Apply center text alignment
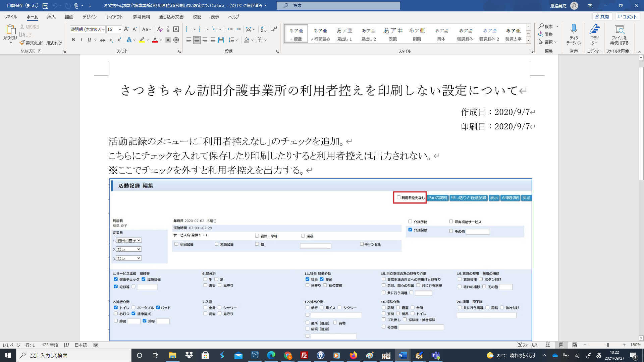Image resolution: width=644 pixels, height=362 pixels. tap(197, 40)
